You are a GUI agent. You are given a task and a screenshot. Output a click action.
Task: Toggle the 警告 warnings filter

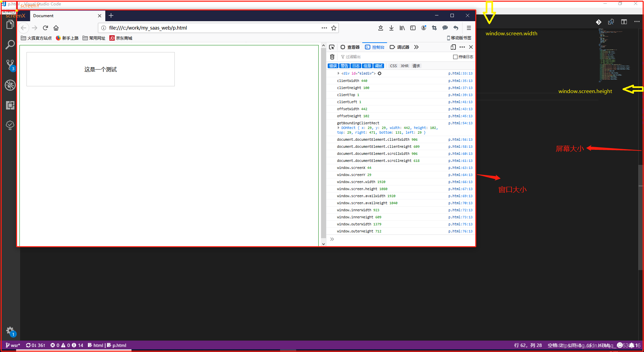coord(344,66)
